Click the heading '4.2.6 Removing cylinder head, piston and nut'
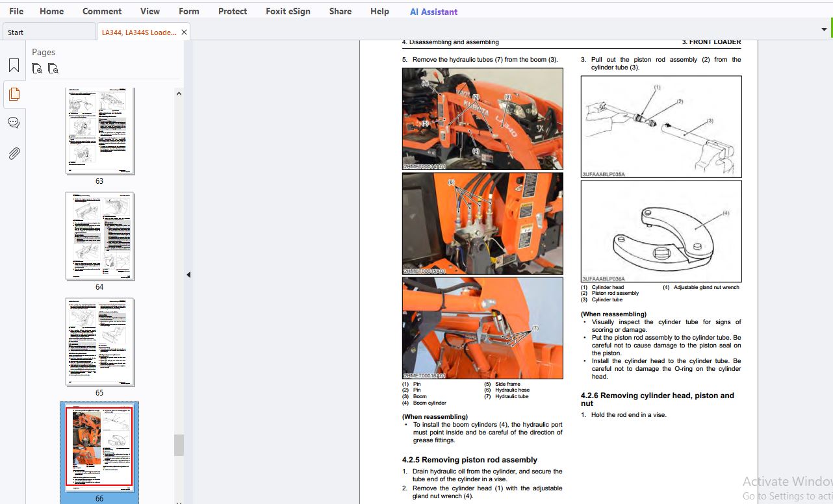 coord(658,399)
